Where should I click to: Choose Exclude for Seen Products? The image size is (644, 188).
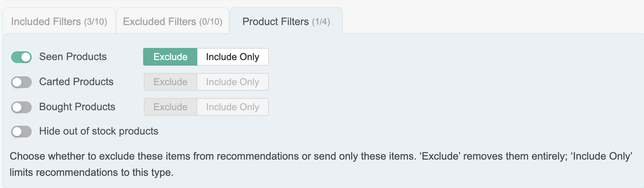point(170,57)
